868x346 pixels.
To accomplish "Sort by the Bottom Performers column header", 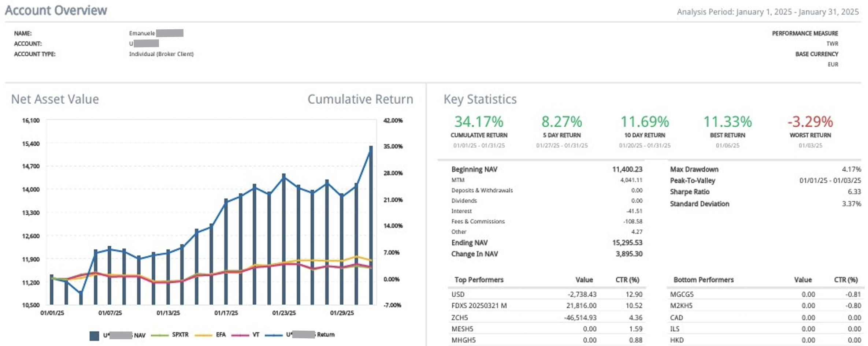I will tap(703, 280).
